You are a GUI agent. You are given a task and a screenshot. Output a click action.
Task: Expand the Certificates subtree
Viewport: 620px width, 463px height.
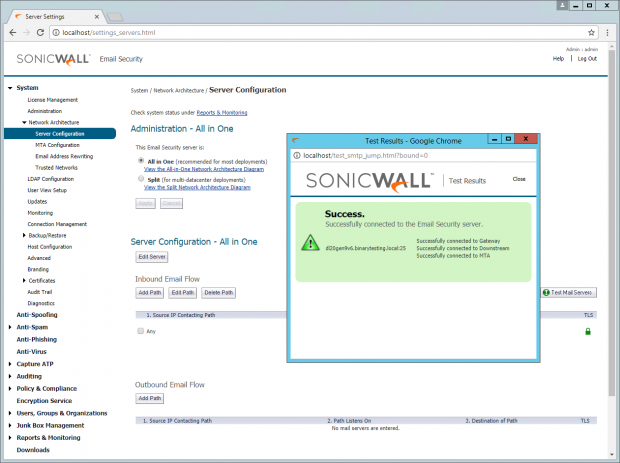pyautogui.click(x=24, y=280)
